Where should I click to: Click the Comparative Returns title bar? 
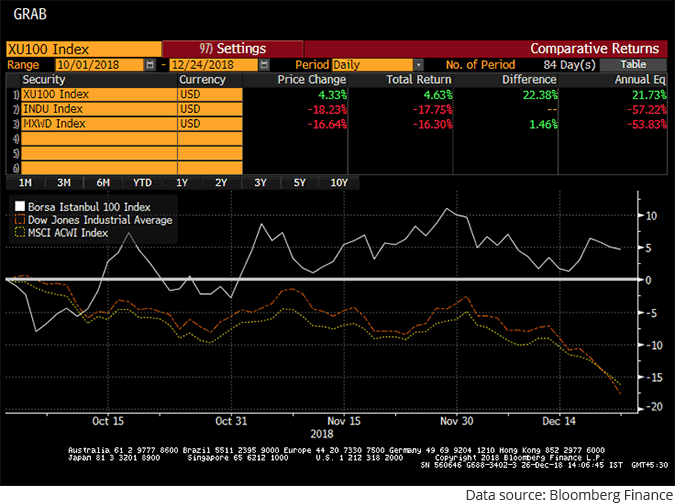tap(486, 49)
